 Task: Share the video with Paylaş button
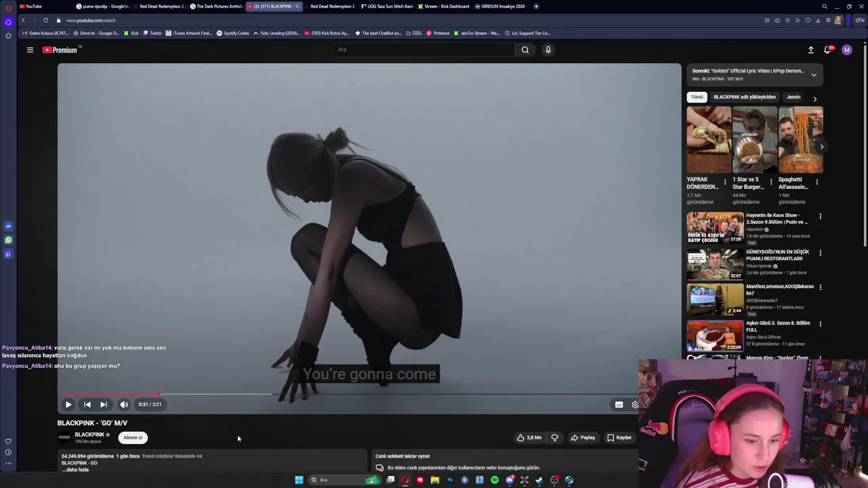tap(583, 438)
